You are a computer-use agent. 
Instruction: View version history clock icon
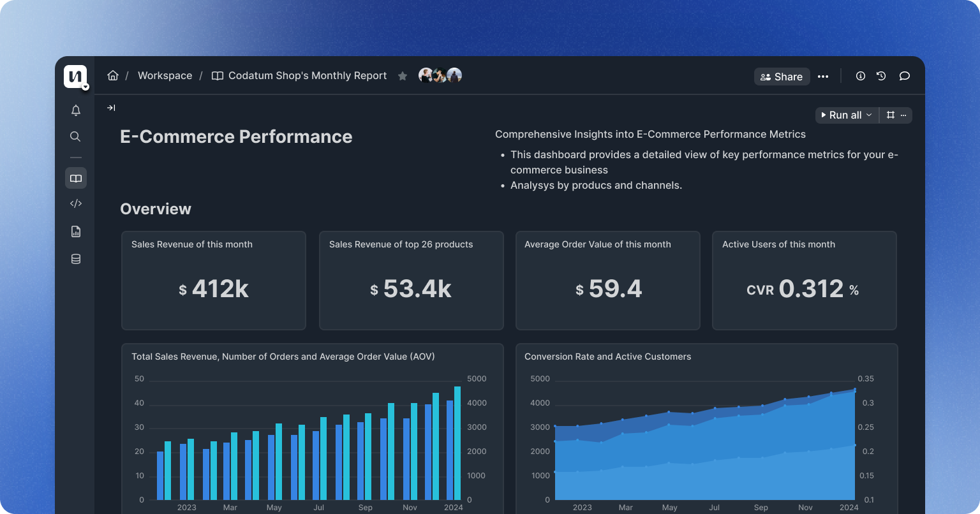881,76
